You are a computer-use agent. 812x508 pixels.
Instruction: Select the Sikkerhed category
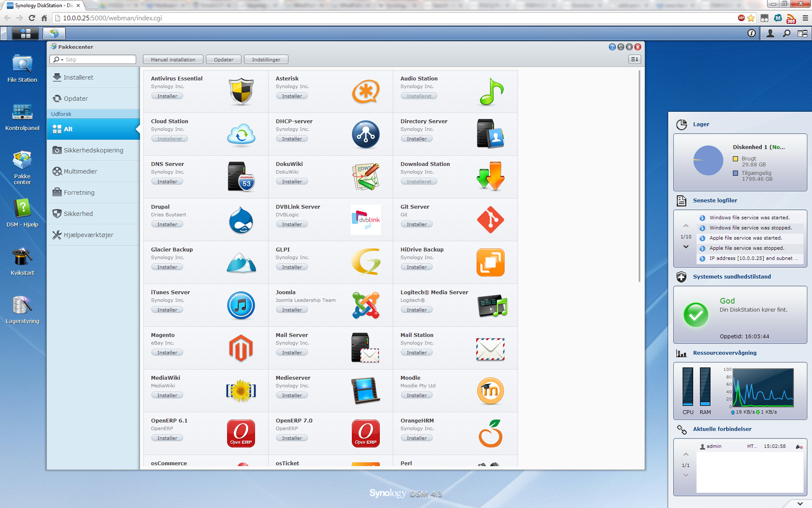93,214
